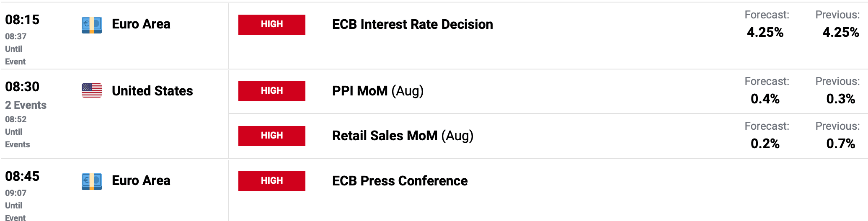This screenshot has height=221, width=868.
Task: Click HIGH badge for ECB Press Conference
Action: (x=271, y=181)
